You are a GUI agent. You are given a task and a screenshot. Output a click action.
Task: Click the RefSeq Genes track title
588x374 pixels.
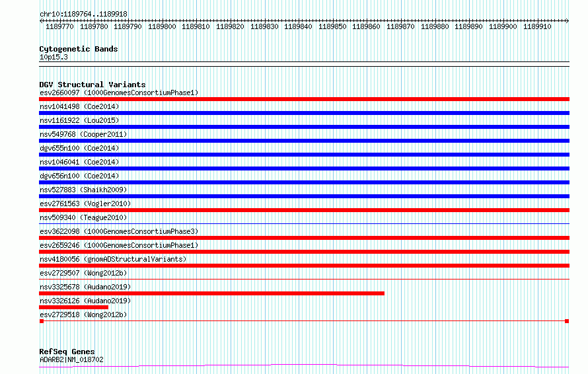67,352
